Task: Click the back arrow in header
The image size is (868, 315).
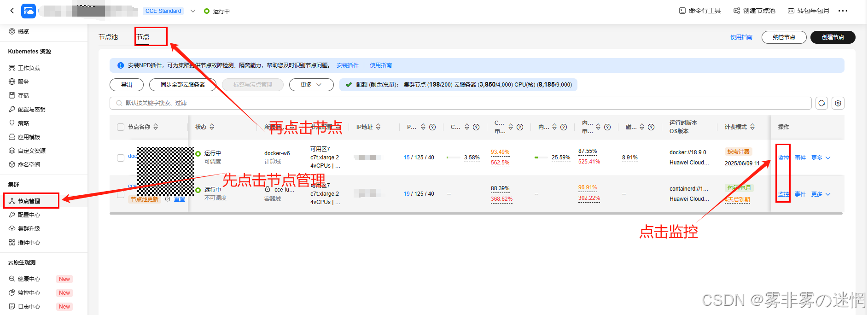Action: (12, 11)
